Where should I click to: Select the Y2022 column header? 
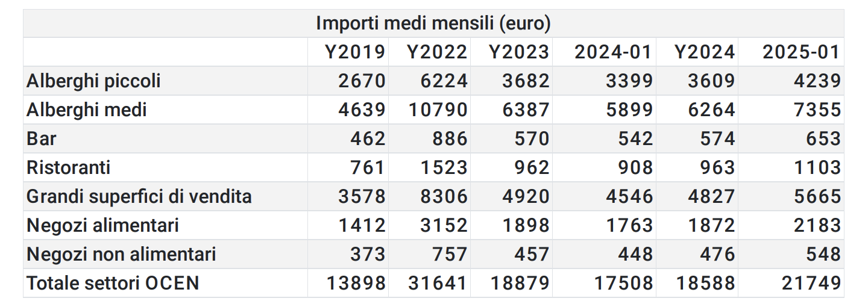(x=437, y=52)
